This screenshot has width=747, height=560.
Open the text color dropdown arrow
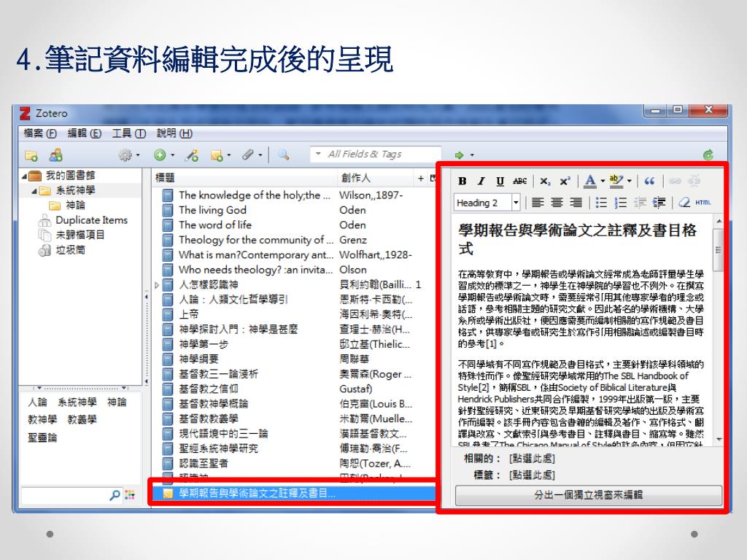603,182
